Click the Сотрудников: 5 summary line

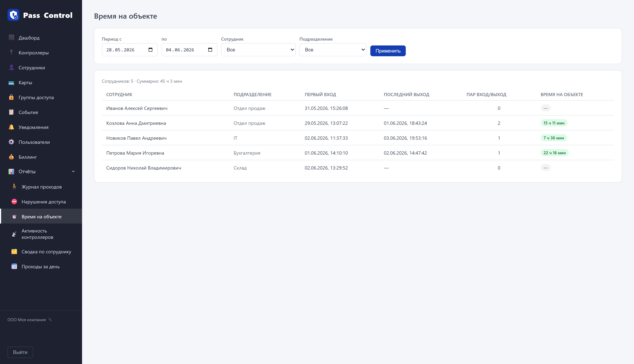click(x=142, y=81)
